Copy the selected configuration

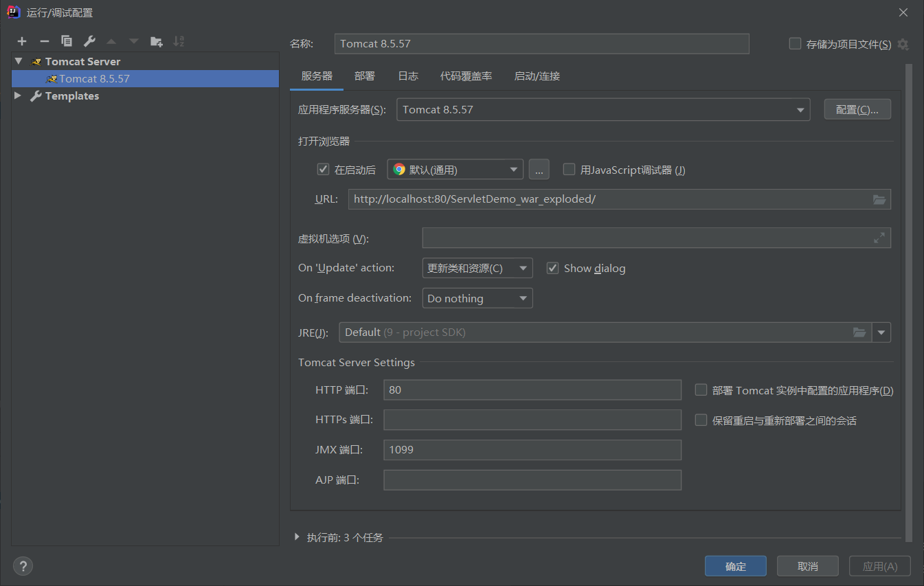tap(67, 41)
